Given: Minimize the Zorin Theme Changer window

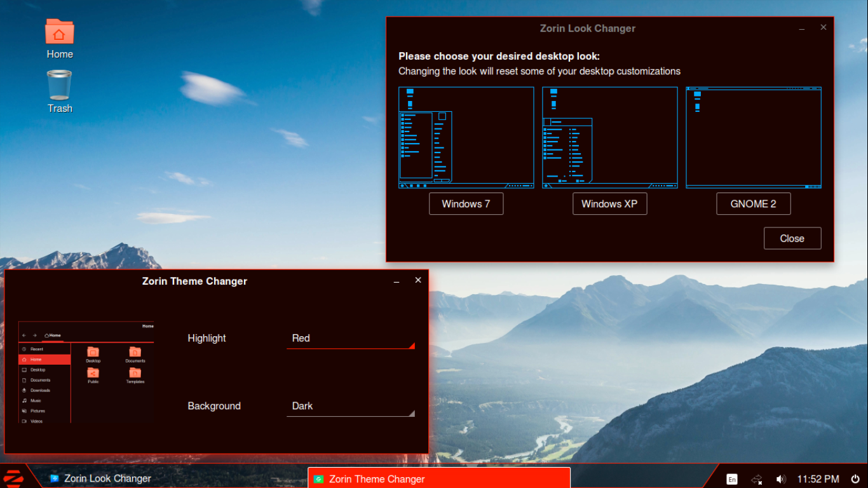Looking at the screenshot, I should 397,281.
